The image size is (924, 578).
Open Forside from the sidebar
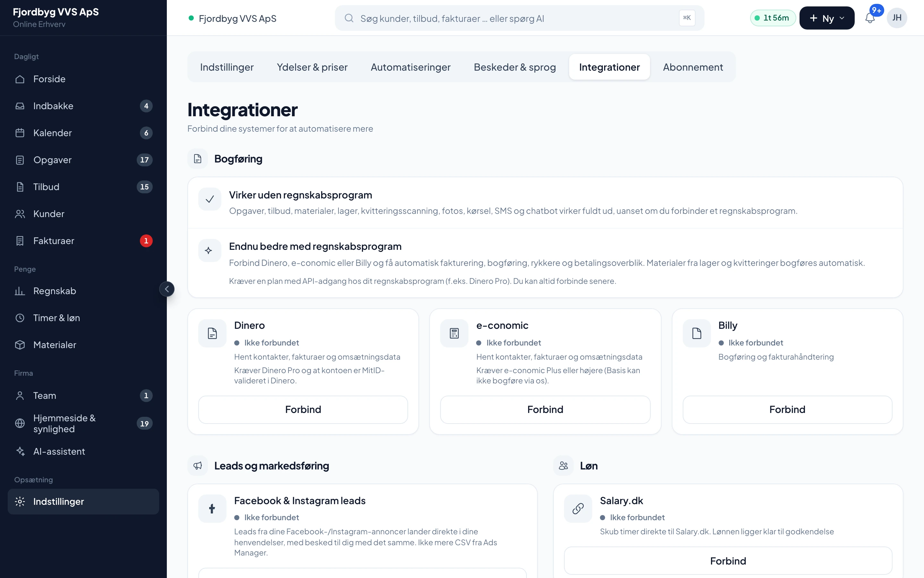pos(83,79)
